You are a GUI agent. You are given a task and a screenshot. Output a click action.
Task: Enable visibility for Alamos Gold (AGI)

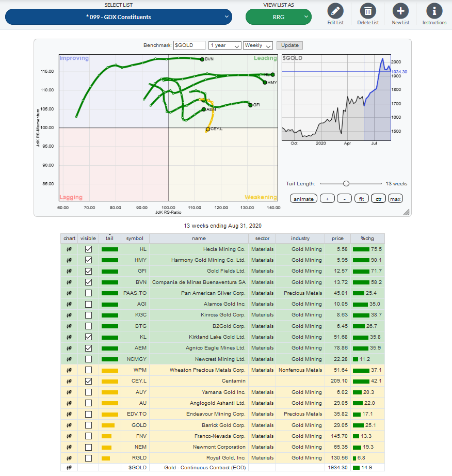pyautogui.click(x=88, y=304)
